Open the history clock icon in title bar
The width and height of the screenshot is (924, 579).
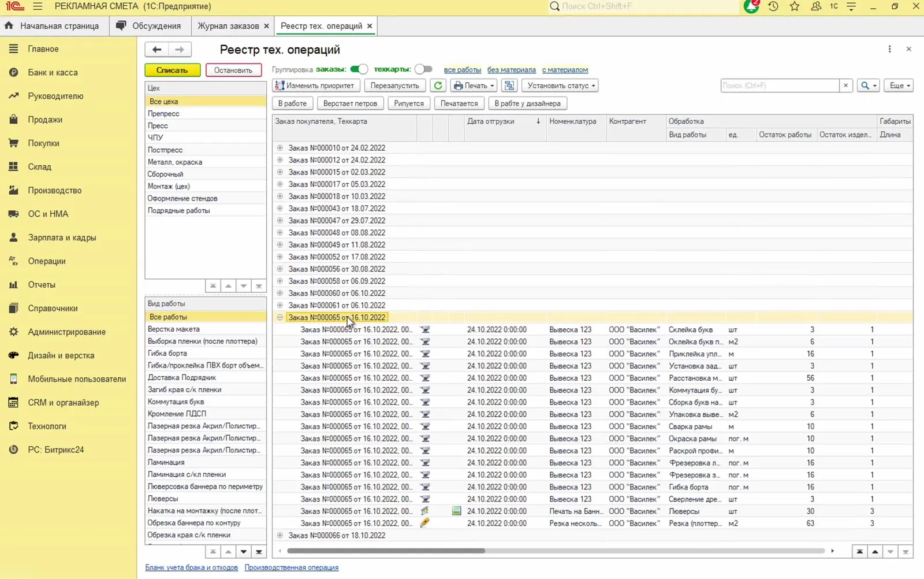[773, 6]
